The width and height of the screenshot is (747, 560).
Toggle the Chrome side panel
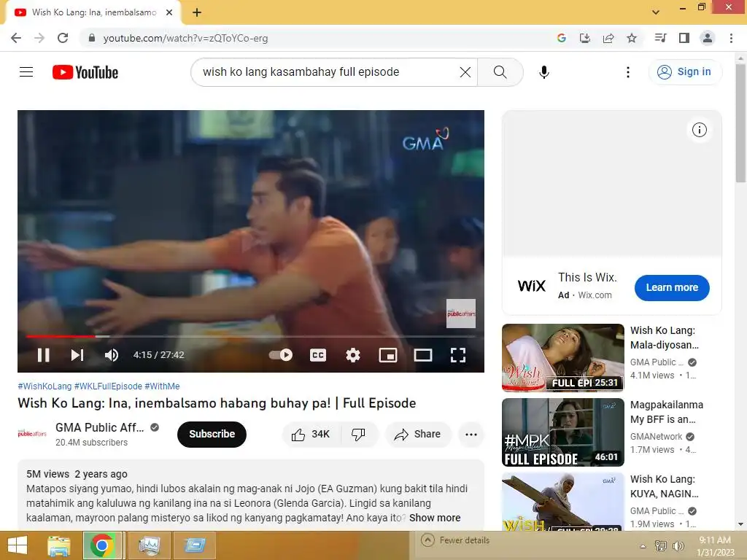pyautogui.click(x=684, y=38)
